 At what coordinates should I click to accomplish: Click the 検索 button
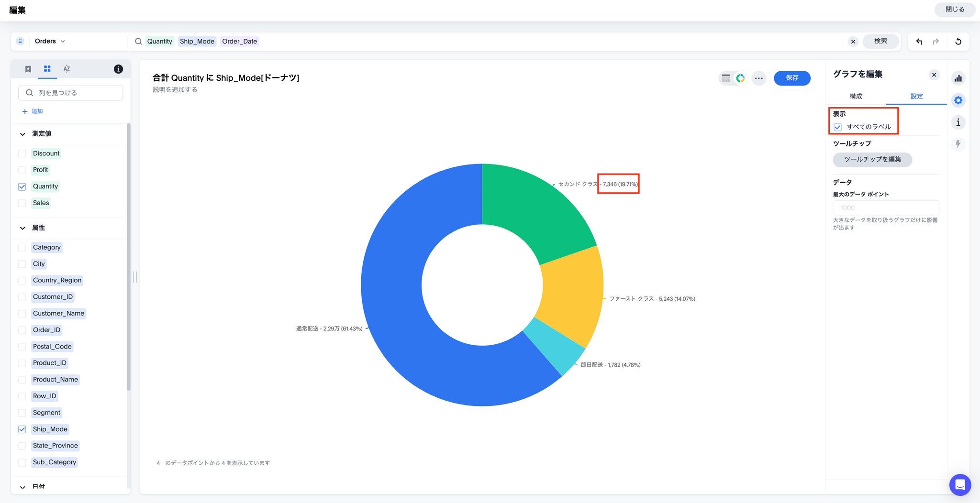click(880, 41)
